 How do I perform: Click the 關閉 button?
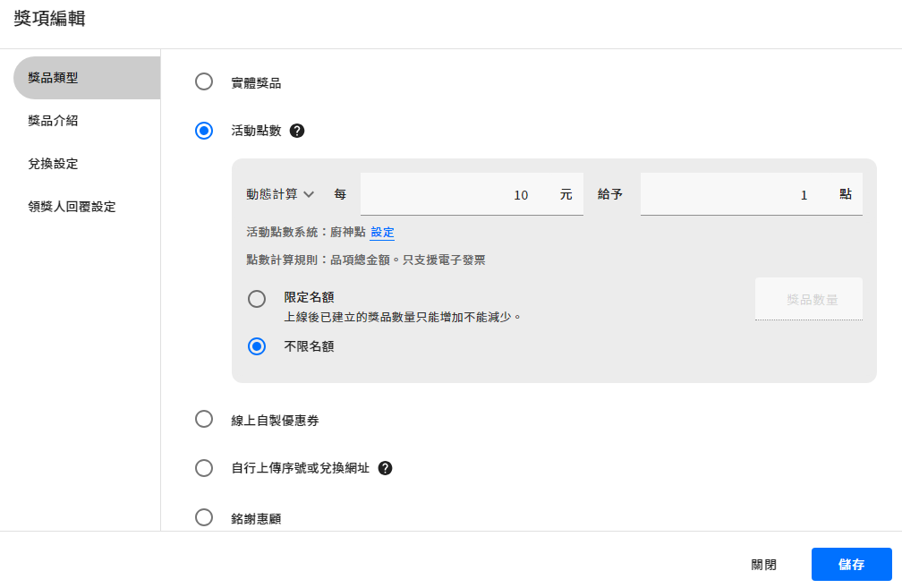(x=763, y=565)
